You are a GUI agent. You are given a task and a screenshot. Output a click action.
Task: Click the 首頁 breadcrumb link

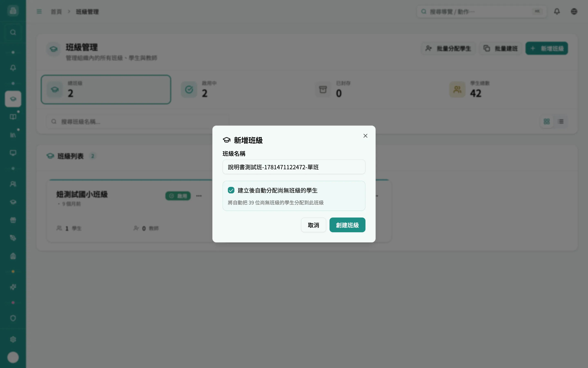point(56,12)
